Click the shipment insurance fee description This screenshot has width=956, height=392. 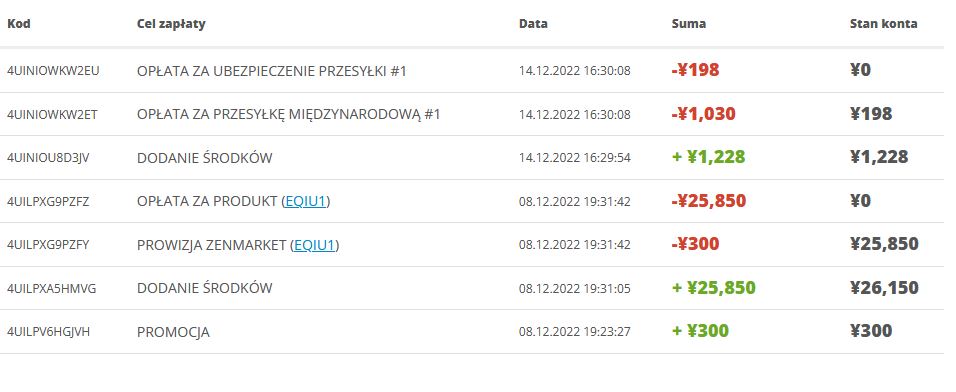tap(272, 71)
